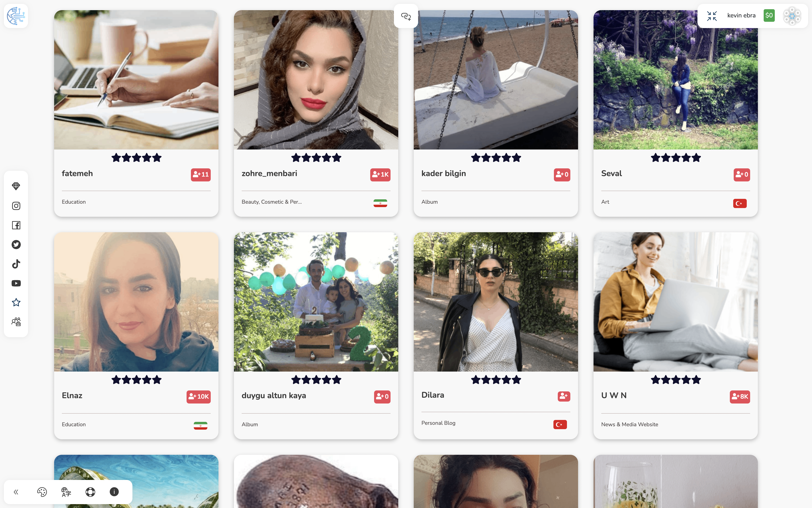Image resolution: width=812 pixels, height=508 pixels.
Task: Click the diamond icon in the sidebar
Action: 16,186
